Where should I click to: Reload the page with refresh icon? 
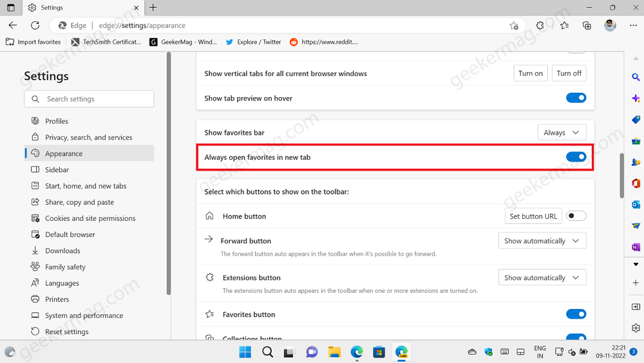35,26
